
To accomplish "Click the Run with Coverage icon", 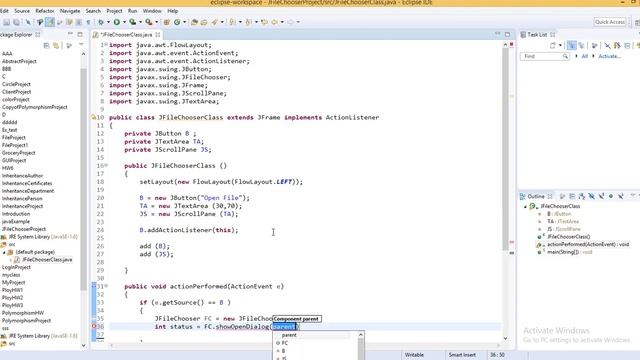I will tap(133, 22).
